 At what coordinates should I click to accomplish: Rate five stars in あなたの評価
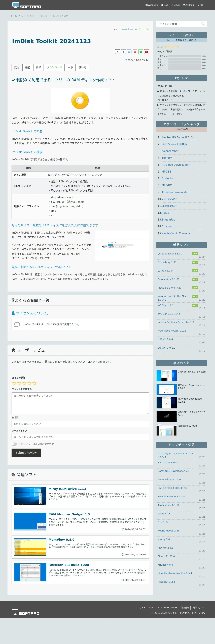(x=34, y=383)
